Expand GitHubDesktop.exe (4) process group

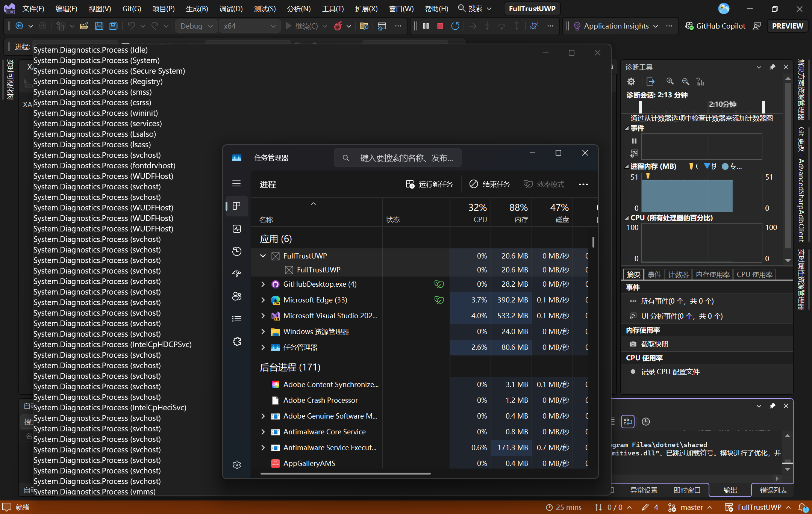(263, 284)
